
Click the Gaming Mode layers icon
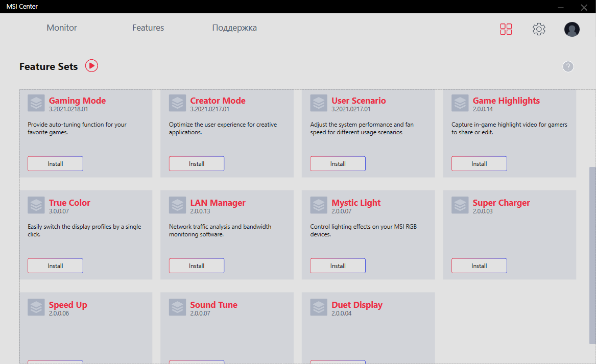tap(36, 103)
